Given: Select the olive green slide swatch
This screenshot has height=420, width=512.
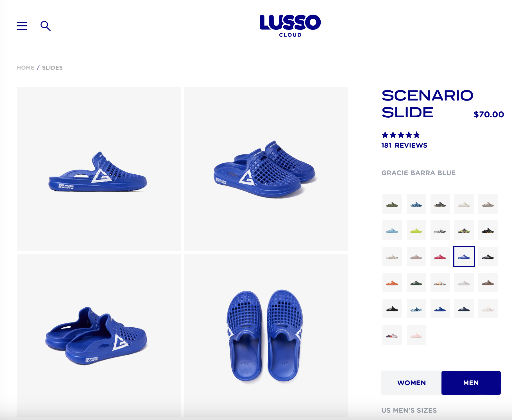Looking at the screenshot, I should point(392,204).
